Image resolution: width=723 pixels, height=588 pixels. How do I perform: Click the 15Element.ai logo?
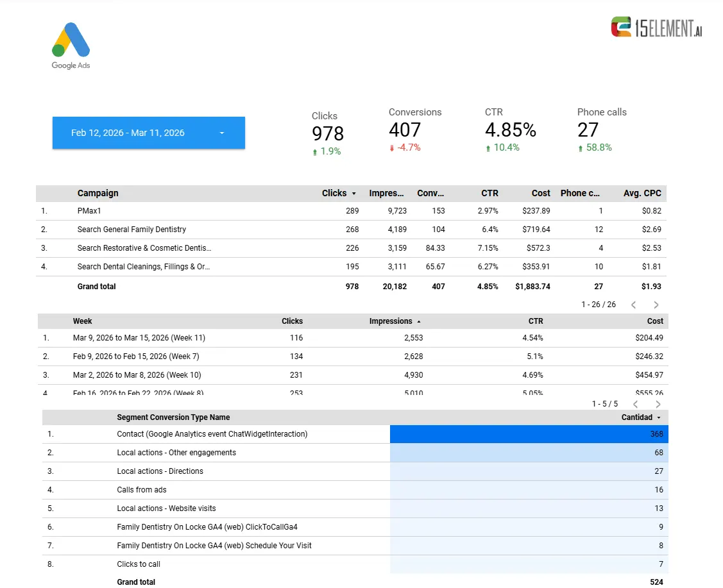click(x=656, y=27)
